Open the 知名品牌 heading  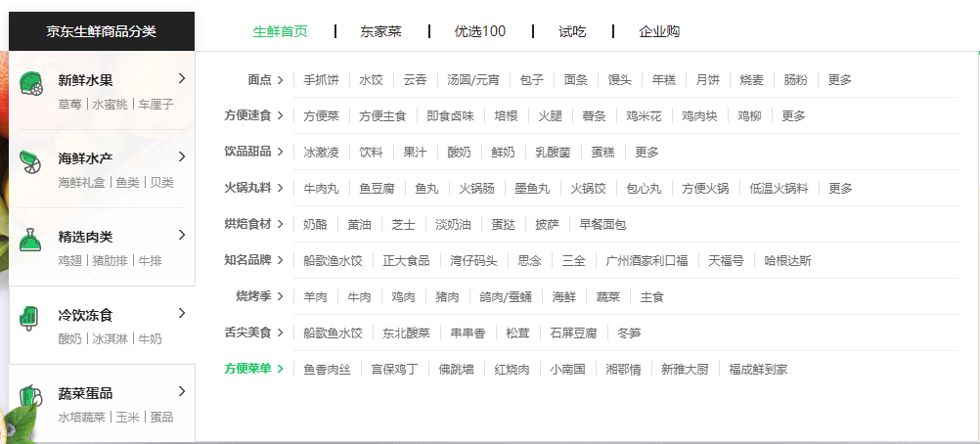pos(254,261)
